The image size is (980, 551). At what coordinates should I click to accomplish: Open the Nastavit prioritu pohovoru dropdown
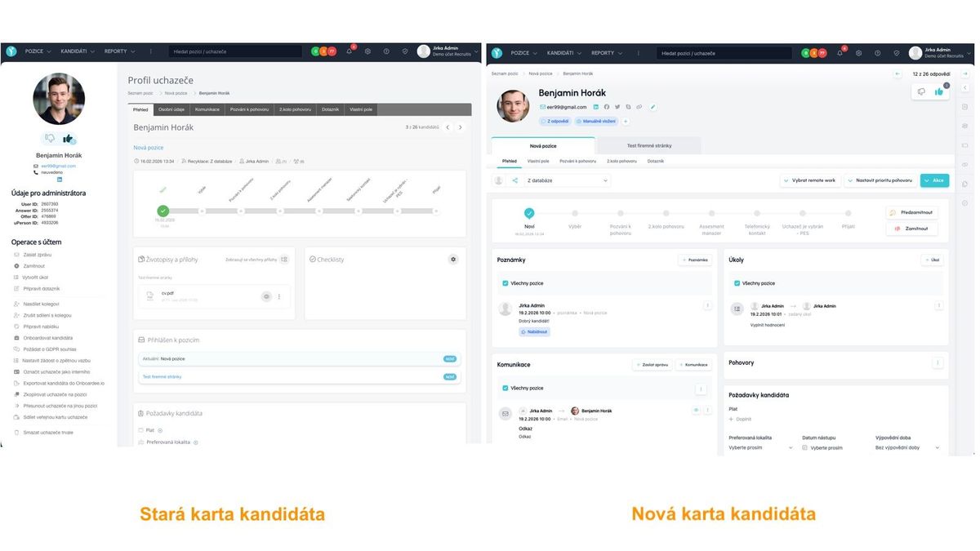click(x=879, y=180)
